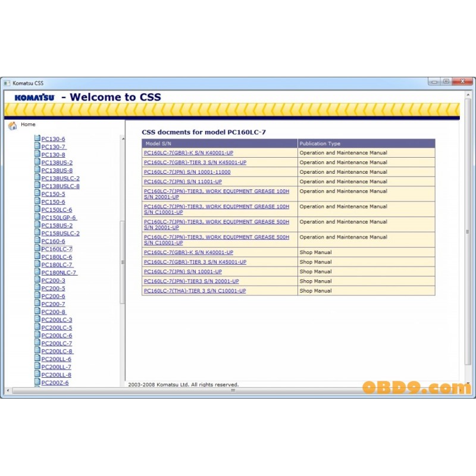Click the Komatsu logo in the header
This screenshot has height=476, width=476.
(x=35, y=97)
